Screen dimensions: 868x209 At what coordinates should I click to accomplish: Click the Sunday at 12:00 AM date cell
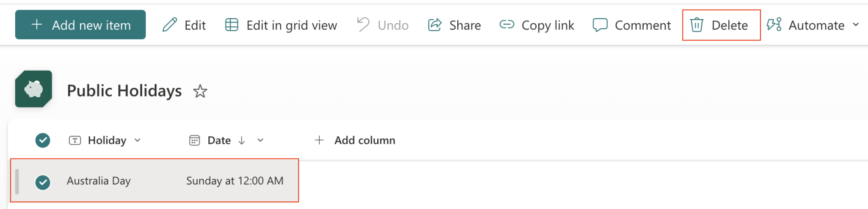pos(235,181)
